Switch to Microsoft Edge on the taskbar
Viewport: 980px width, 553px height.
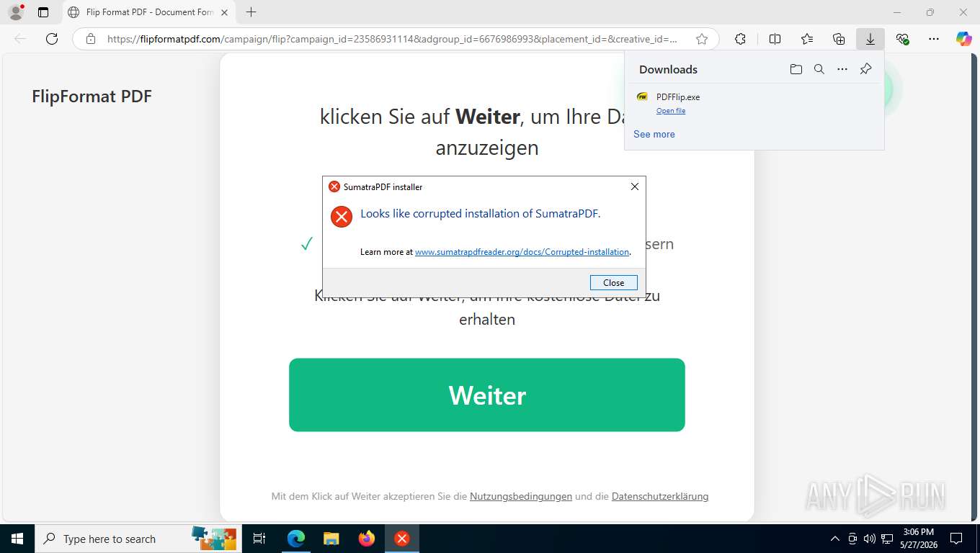point(296,539)
